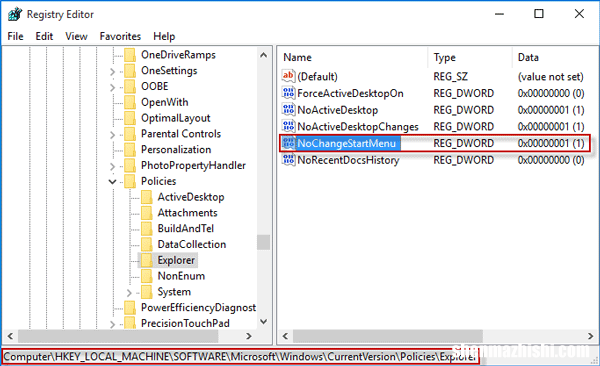Click the (value not set) data cell
This screenshot has height=366, width=600.
[551, 77]
